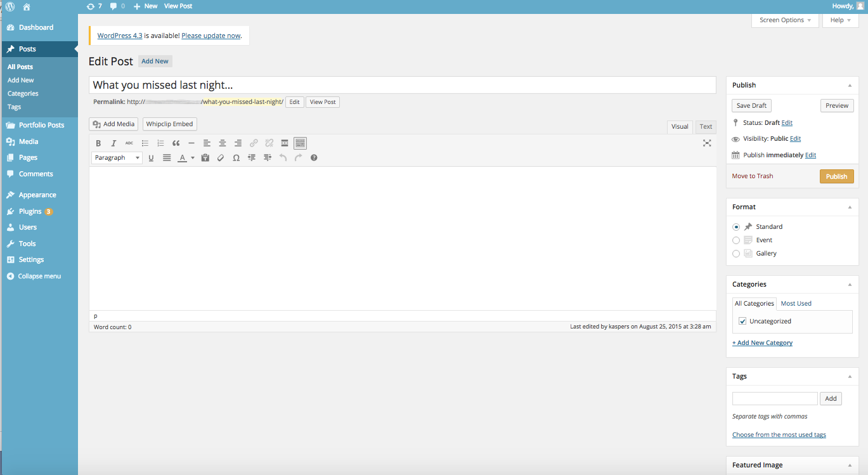The height and width of the screenshot is (475, 868).
Task: Open the 7 pending updates
Action: 94,6
